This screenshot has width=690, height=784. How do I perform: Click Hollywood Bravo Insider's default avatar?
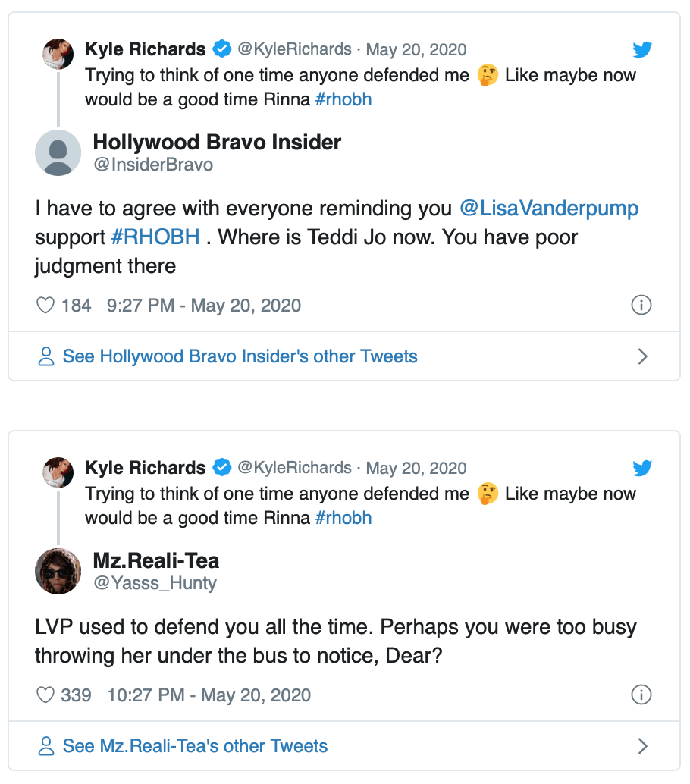point(58,152)
